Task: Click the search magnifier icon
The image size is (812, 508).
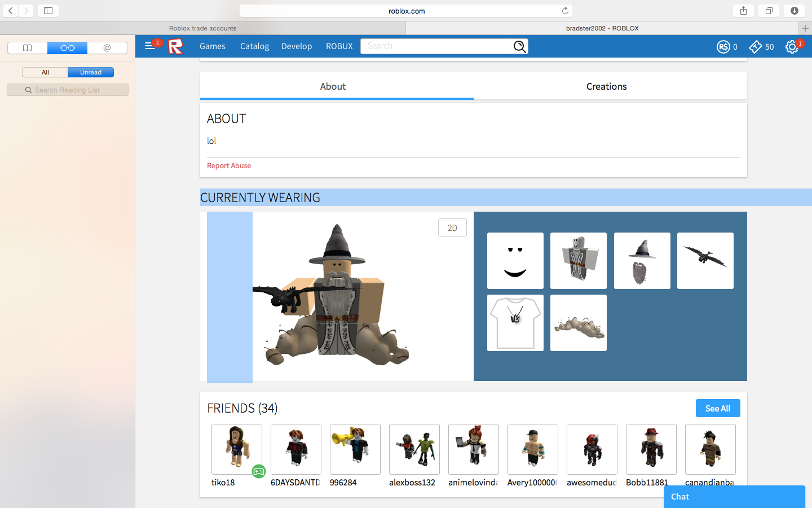Action: tap(520, 46)
